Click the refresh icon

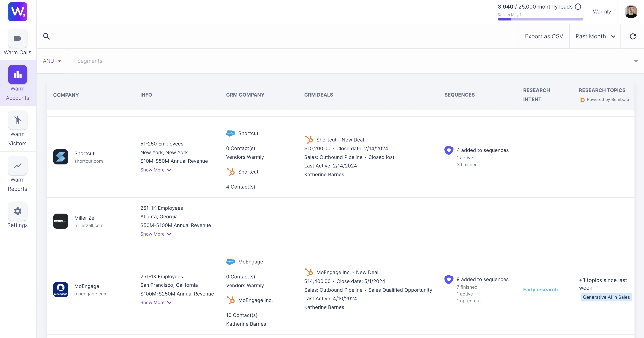point(632,36)
